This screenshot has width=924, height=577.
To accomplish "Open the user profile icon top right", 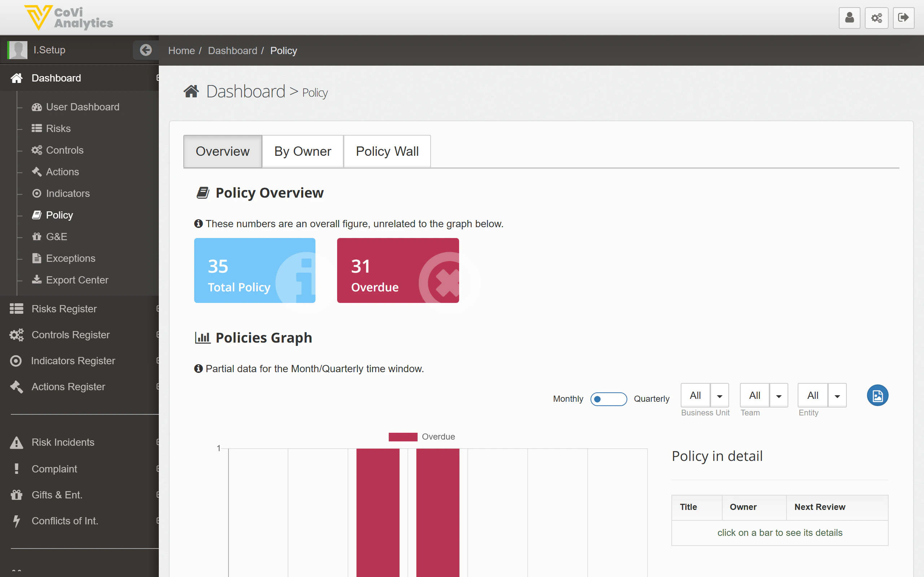I will [849, 18].
